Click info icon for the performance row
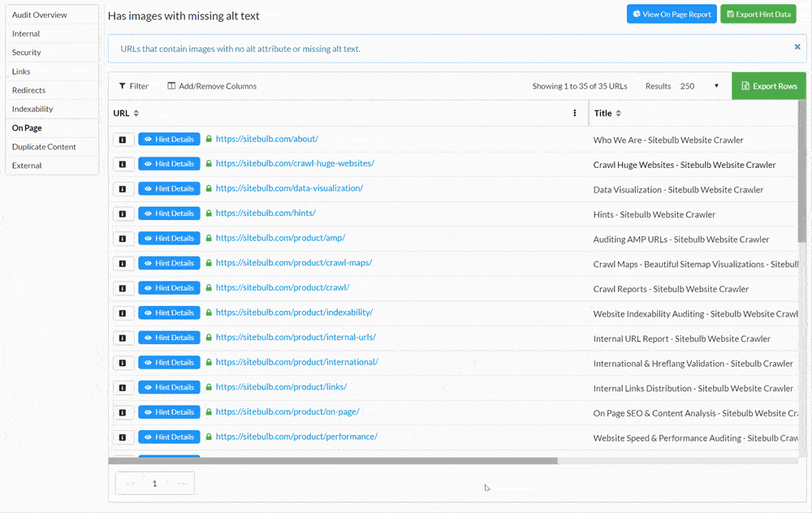Image resolution: width=812 pixels, height=513 pixels. click(x=123, y=438)
